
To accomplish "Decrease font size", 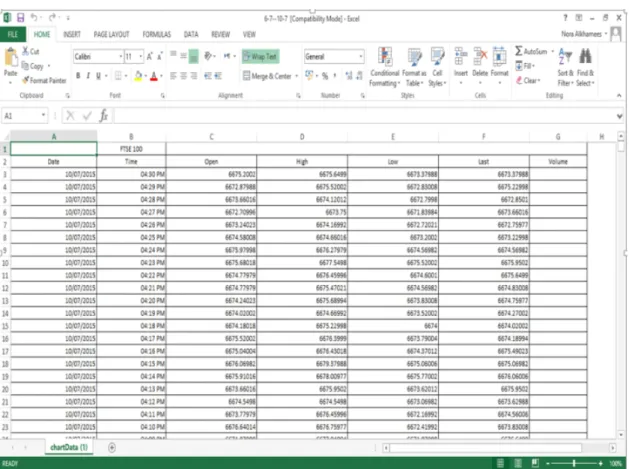I will [159, 57].
